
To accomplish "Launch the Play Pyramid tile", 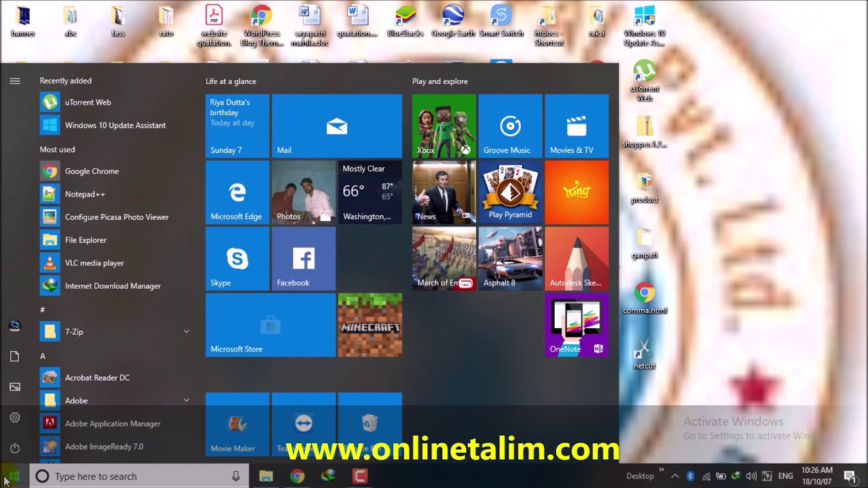I will (511, 192).
